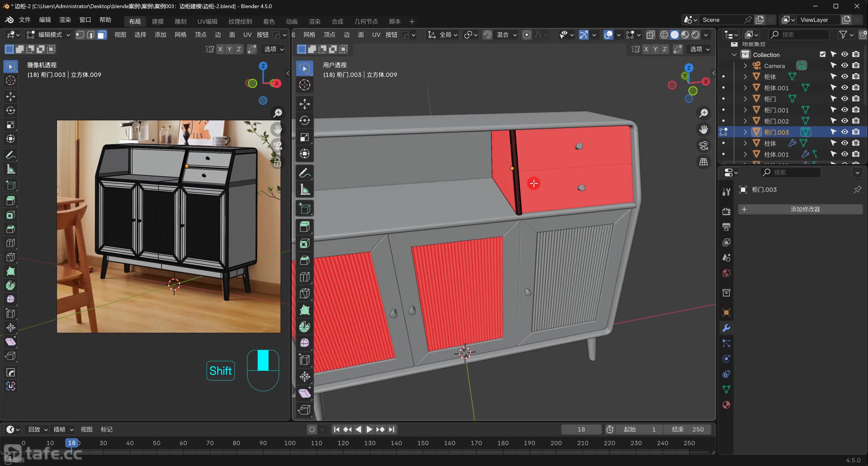Click the current frame field showing 18
Image resolution: width=868 pixels, height=466 pixels.
coord(581,429)
